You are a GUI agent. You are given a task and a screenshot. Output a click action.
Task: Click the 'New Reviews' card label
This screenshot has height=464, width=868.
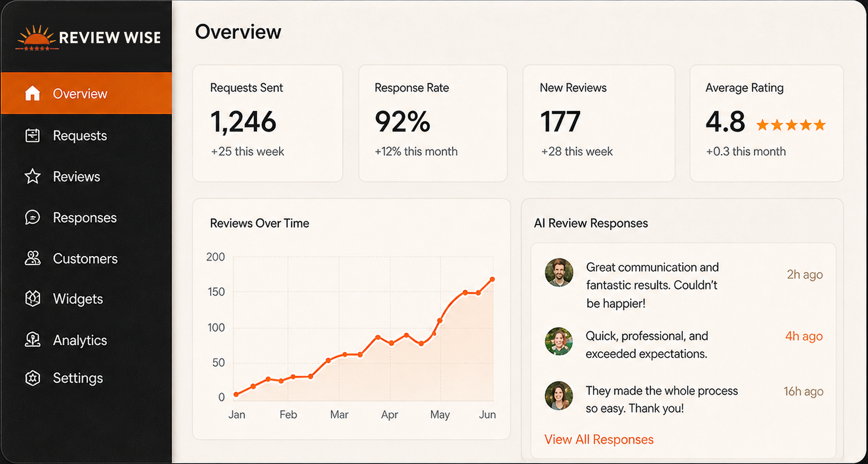click(573, 88)
